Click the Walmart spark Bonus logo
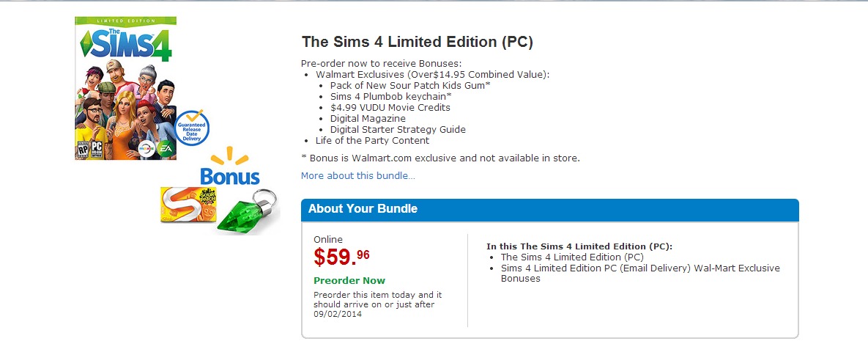 coord(229,167)
